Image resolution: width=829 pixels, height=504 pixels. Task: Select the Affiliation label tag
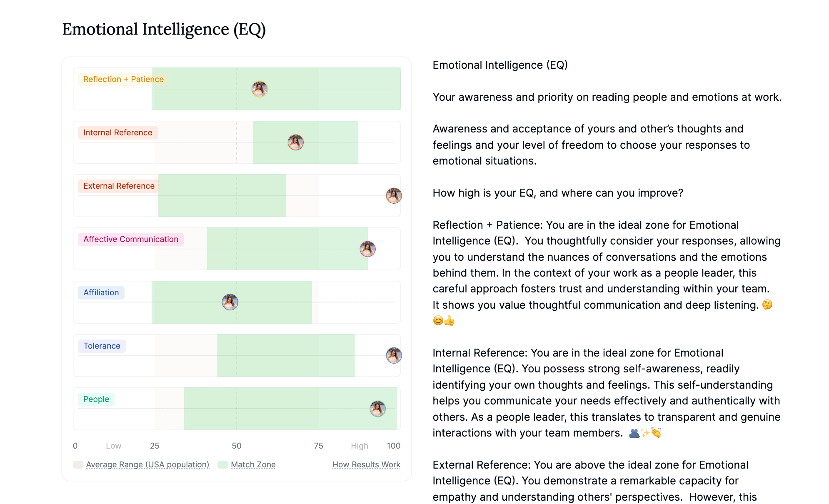click(101, 292)
